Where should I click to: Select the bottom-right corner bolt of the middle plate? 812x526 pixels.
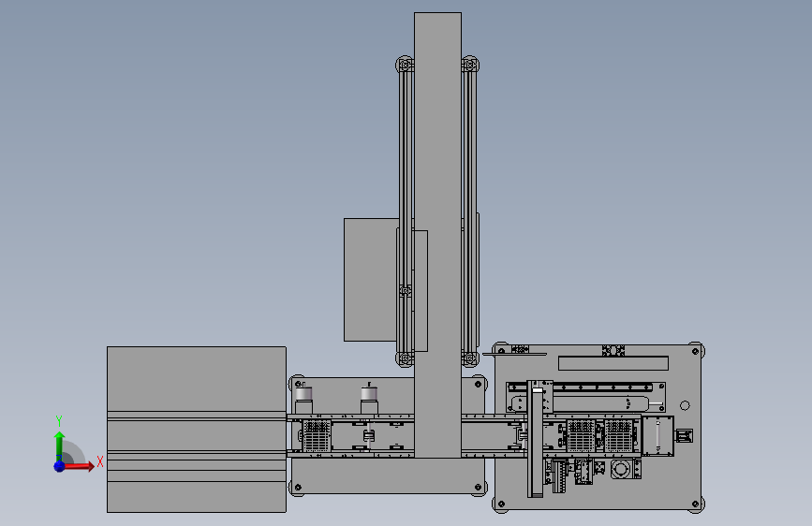pyautogui.click(x=478, y=488)
